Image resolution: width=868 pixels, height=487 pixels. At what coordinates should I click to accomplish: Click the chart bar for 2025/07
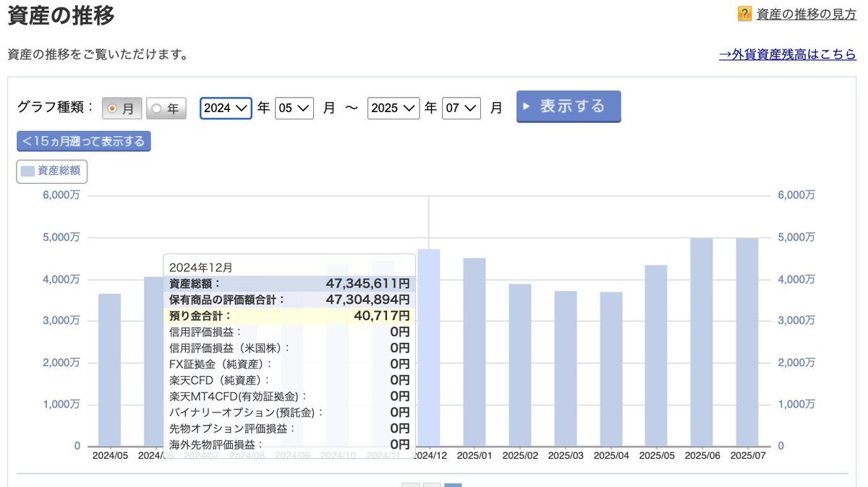747,342
